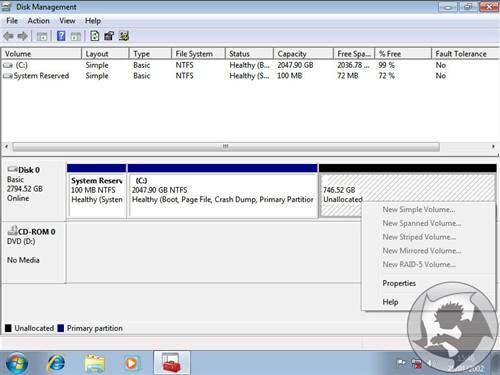The width and height of the screenshot is (500, 375).
Task: Click the left scroll arrow of volume list
Action: 6,147
